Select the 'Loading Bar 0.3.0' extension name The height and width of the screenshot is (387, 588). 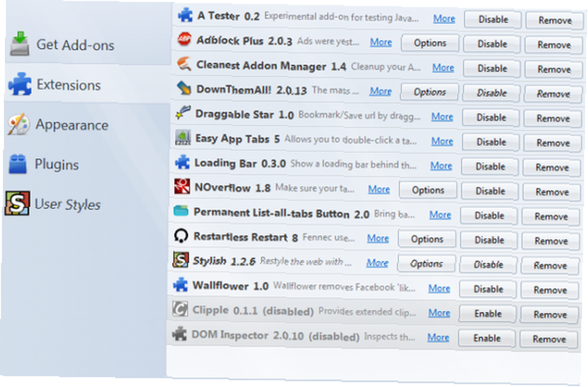pos(240,163)
